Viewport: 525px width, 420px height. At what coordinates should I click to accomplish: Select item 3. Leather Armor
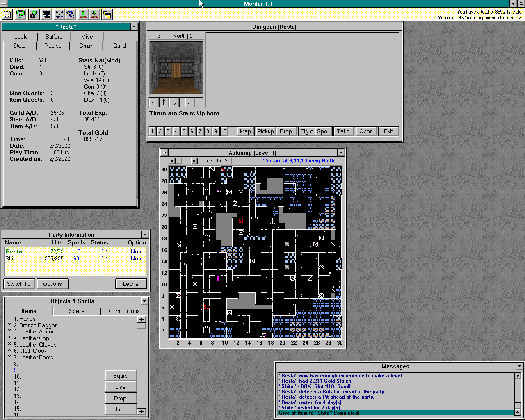tap(34, 331)
